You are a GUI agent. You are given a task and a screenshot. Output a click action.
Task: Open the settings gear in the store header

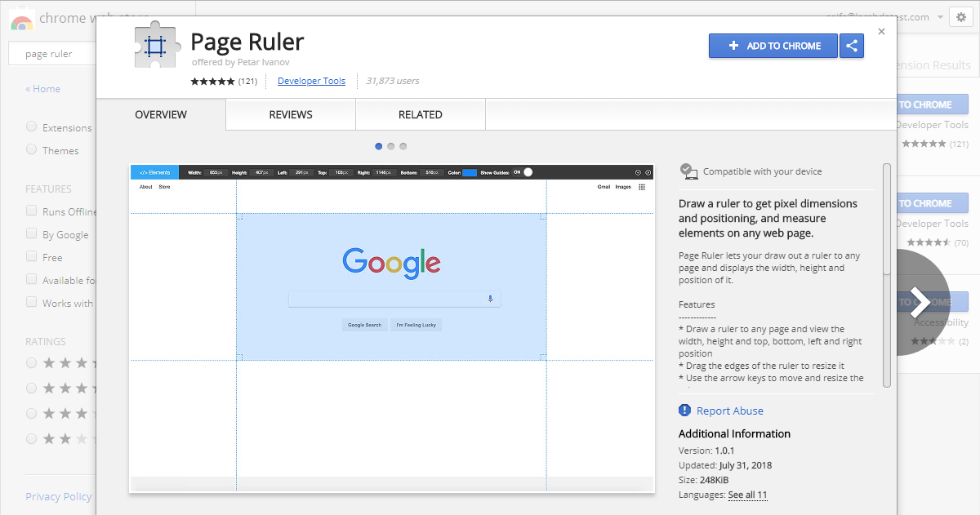click(x=960, y=17)
